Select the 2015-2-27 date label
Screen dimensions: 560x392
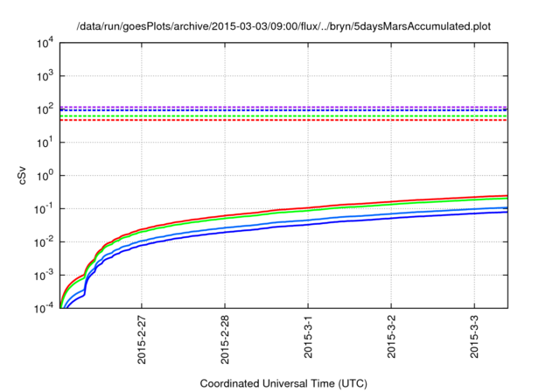click(x=142, y=339)
